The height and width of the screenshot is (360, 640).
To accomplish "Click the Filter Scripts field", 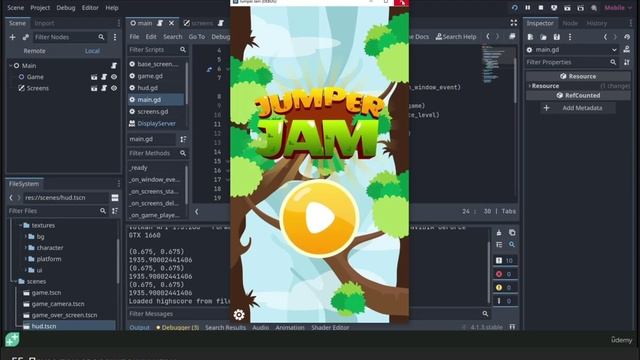I will [157, 50].
